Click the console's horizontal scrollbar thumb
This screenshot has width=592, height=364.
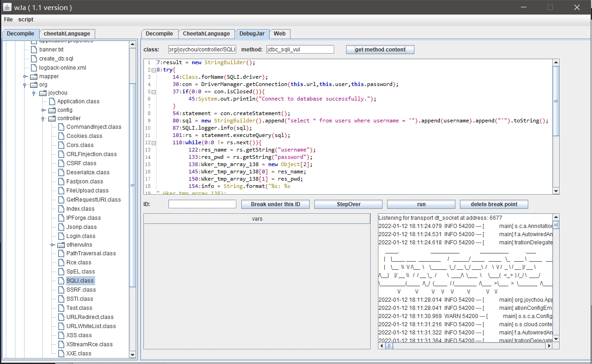tap(390, 346)
